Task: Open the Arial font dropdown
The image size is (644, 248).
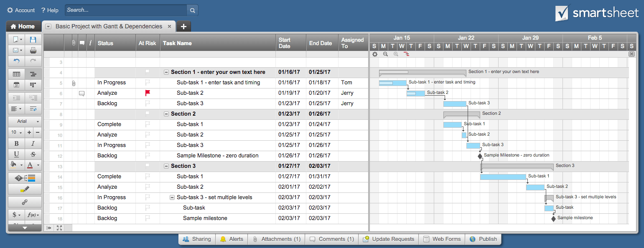Action: click(25, 121)
